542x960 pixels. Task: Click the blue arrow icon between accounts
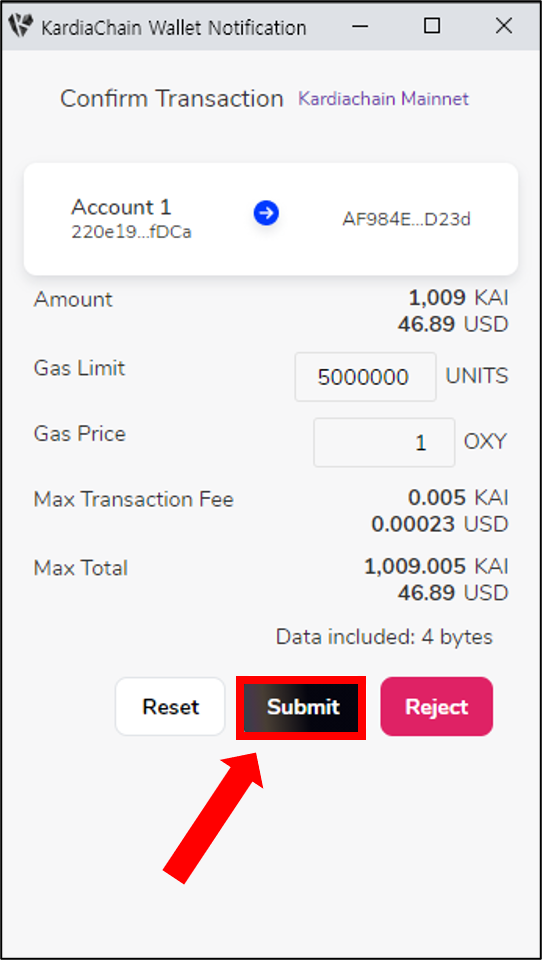click(266, 213)
